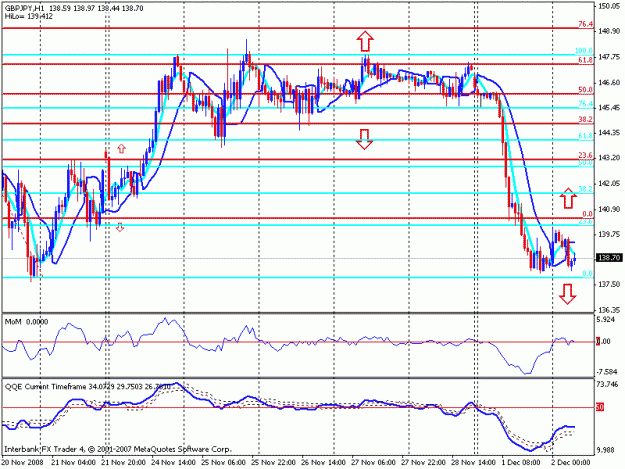Click the 139.75 price axis value
Screen dimensions: 625x469
pos(609,234)
